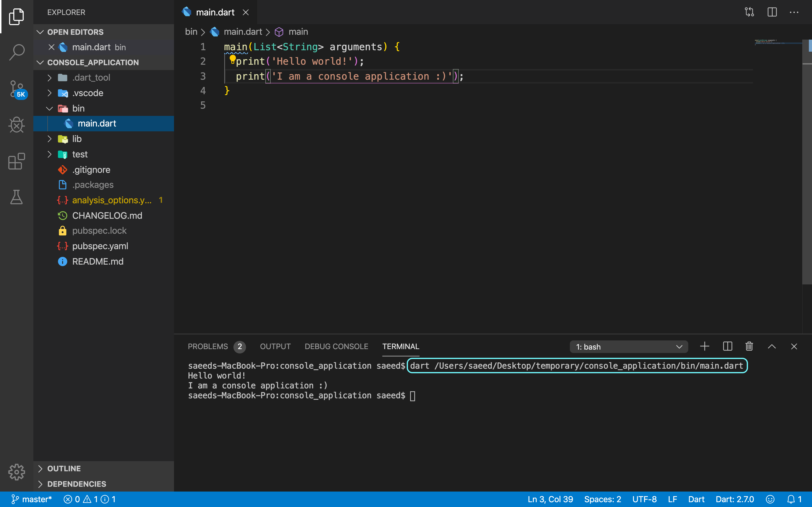Open the Search view in activity bar

point(16,52)
